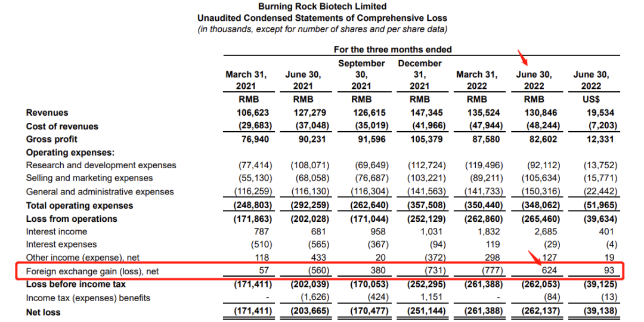Click Foreign exchange gain (loss), net label
This screenshot has width=644, height=322.
(92, 271)
